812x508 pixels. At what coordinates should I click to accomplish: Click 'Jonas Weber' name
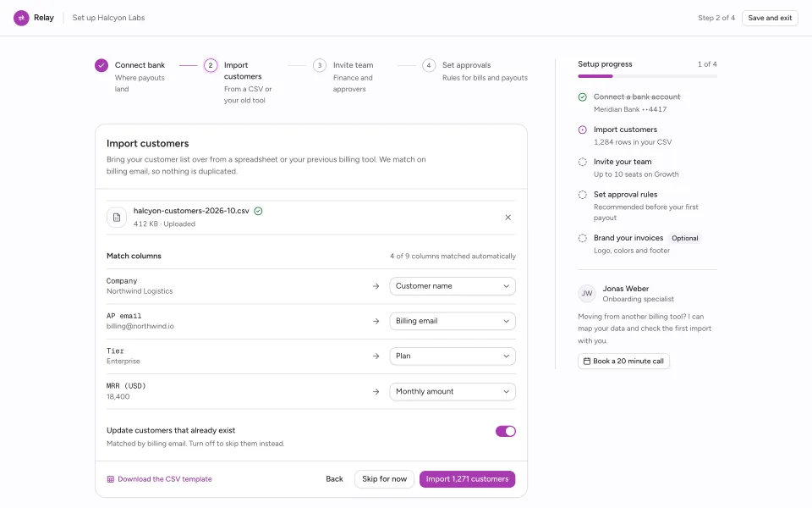click(x=626, y=289)
